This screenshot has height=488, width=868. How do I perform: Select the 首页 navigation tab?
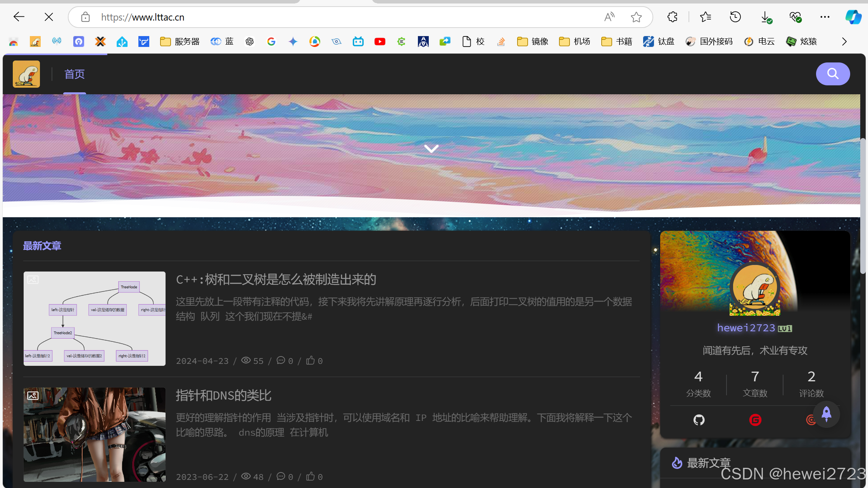74,74
